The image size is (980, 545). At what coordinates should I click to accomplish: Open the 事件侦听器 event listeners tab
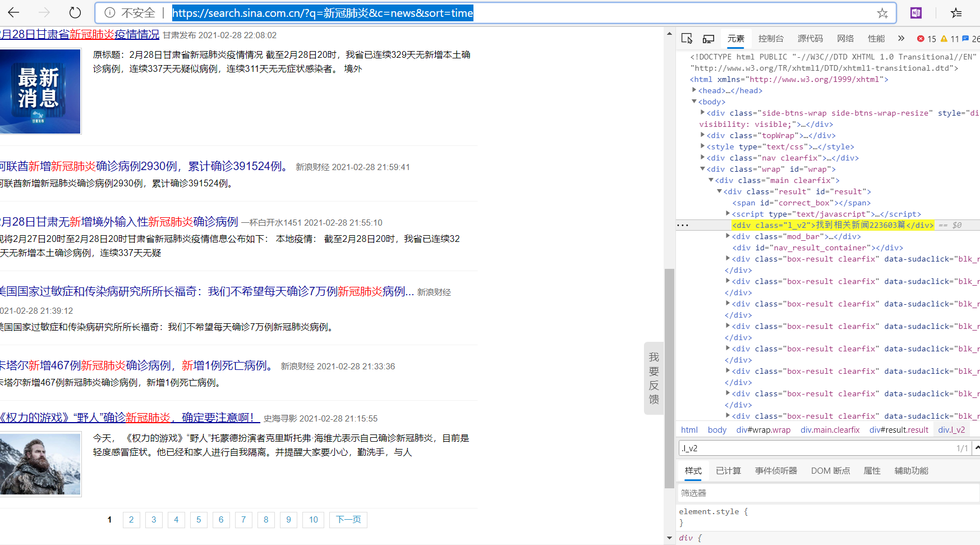(x=776, y=471)
